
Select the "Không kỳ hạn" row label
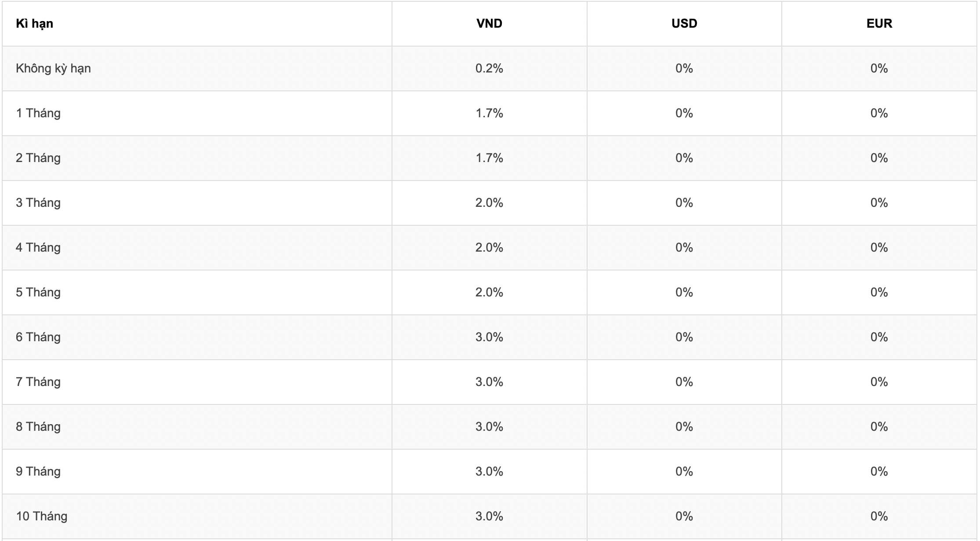pos(53,69)
